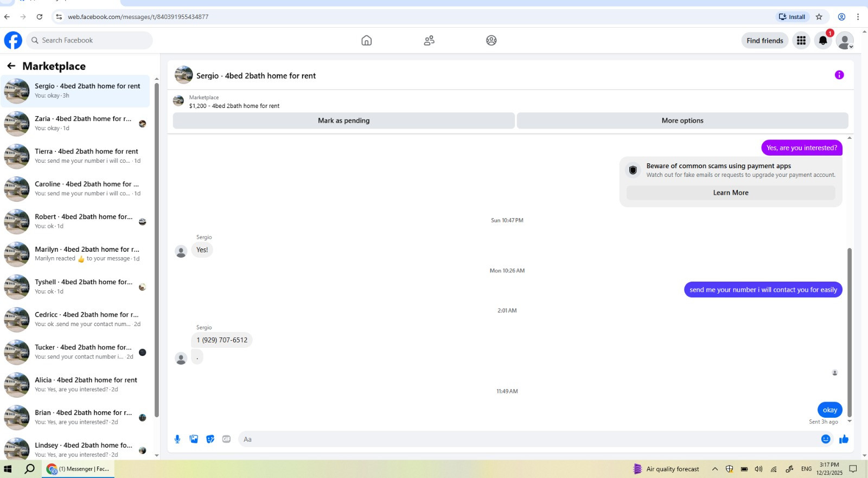
Task: Click the Install app button
Action: pyautogui.click(x=792, y=17)
